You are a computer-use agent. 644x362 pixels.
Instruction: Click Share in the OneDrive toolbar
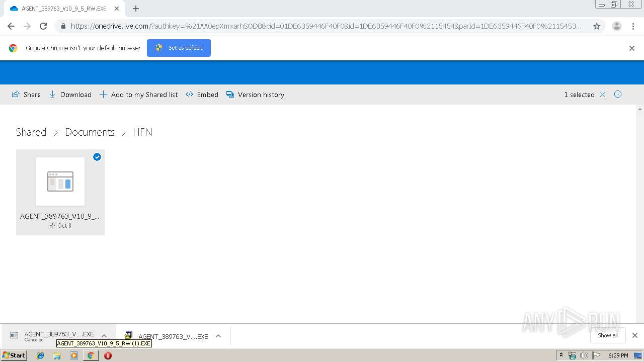pos(26,95)
